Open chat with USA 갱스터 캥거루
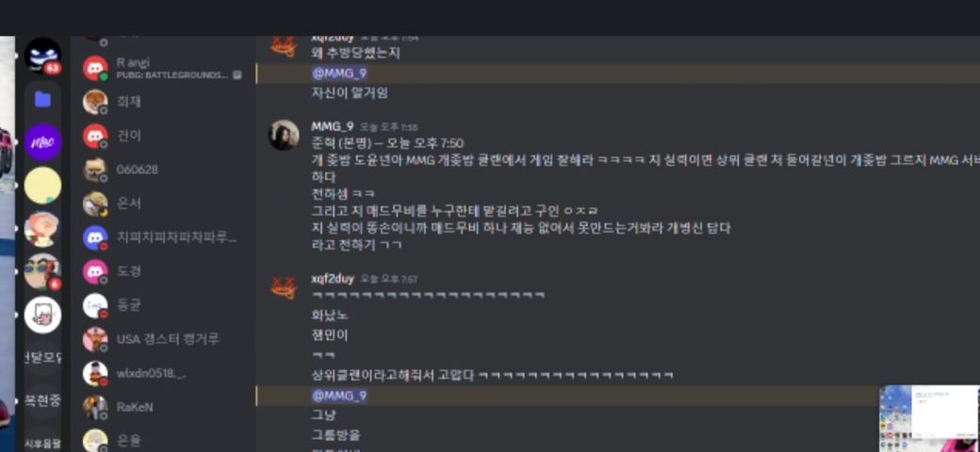Image resolution: width=980 pixels, height=452 pixels. pos(164,339)
